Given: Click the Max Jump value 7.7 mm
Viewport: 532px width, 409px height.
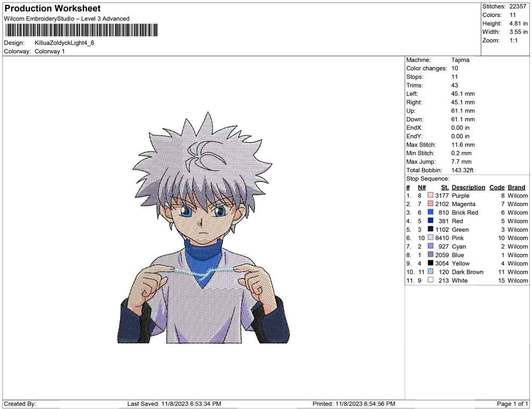Looking at the screenshot, I should [x=461, y=162].
